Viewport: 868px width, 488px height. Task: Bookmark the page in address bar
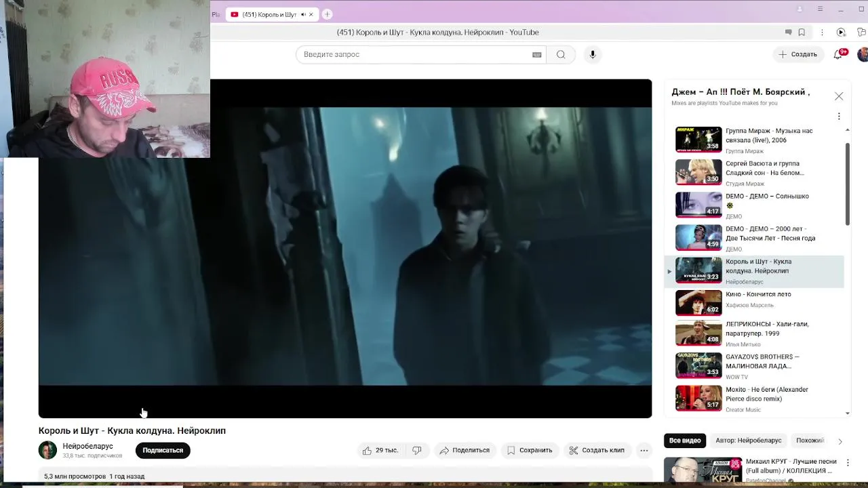tap(802, 33)
